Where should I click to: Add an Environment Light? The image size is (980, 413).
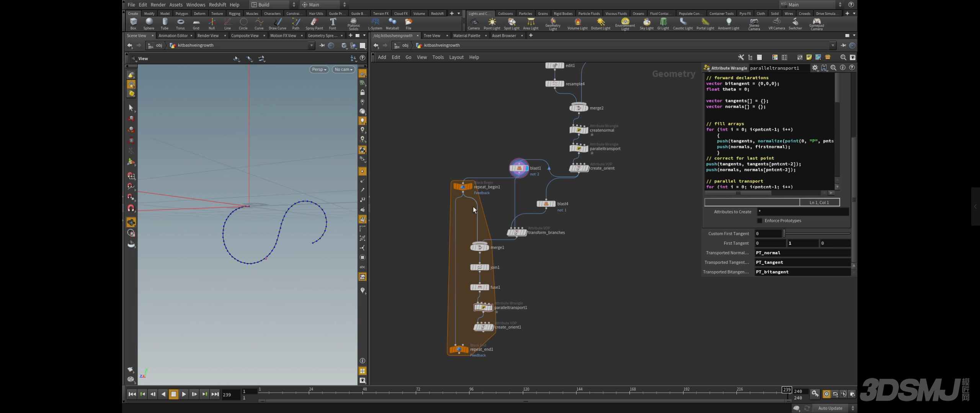[x=625, y=24]
